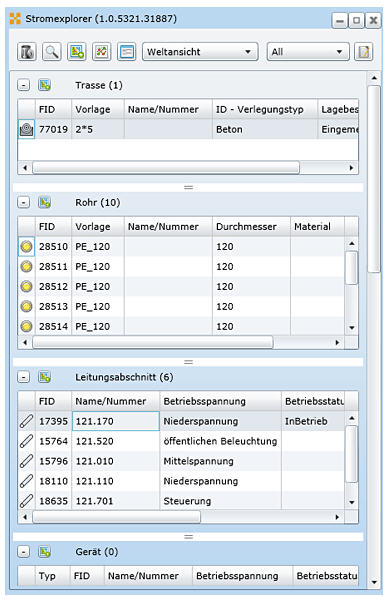Click Rohr table horizontal scrollbar thumb
Image resolution: width=391 pixels, height=599 pixels.
(x=153, y=342)
